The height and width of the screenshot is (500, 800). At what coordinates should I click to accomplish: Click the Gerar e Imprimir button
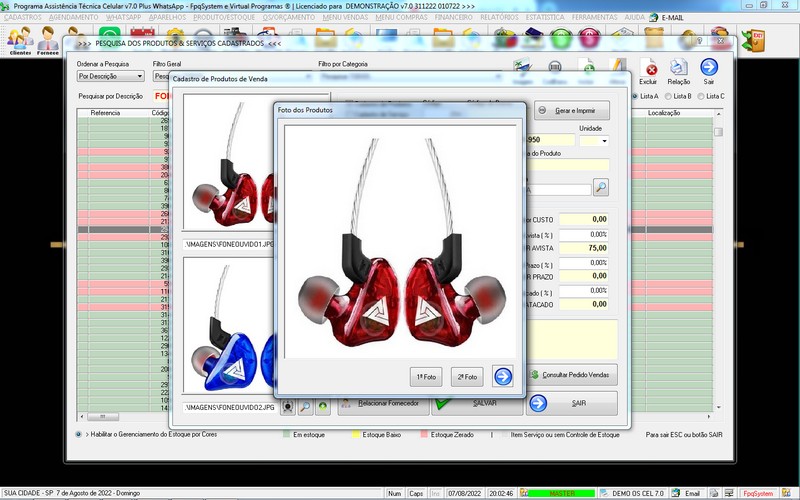572,110
